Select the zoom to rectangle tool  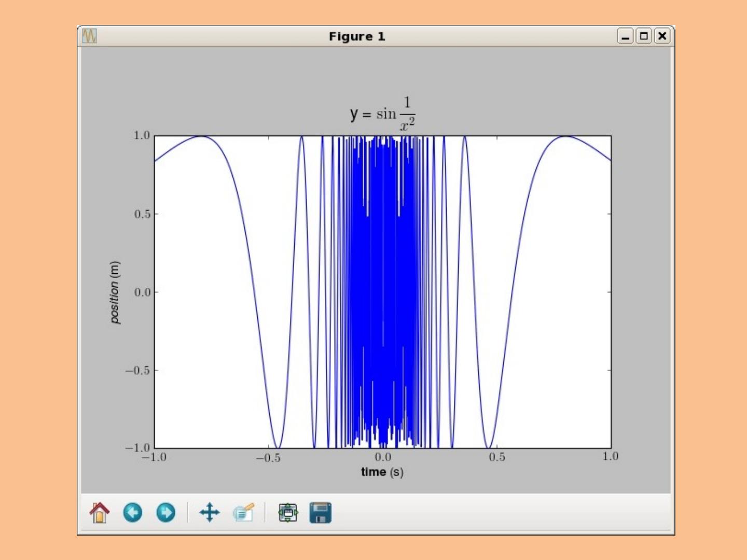click(x=243, y=513)
